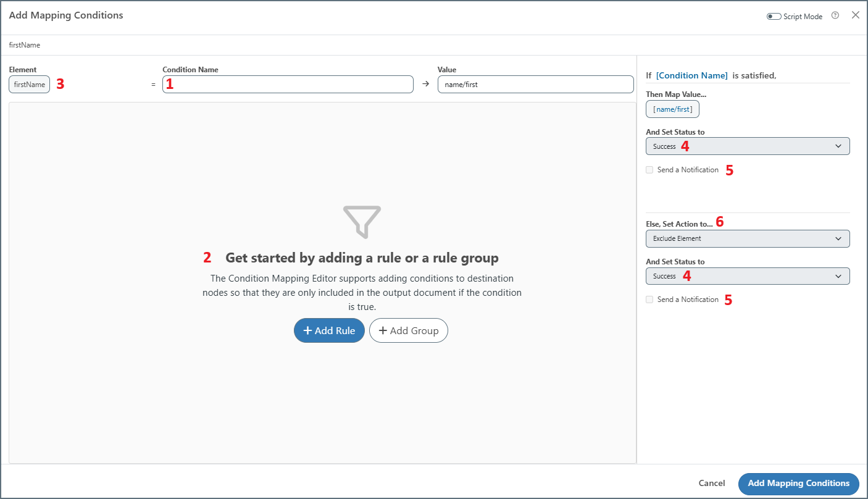The width and height of the screenshot is (868, 499).
Task: Click the filter funnel icon in the editor area
Action: pyautogui.click(x=362, y=221)
